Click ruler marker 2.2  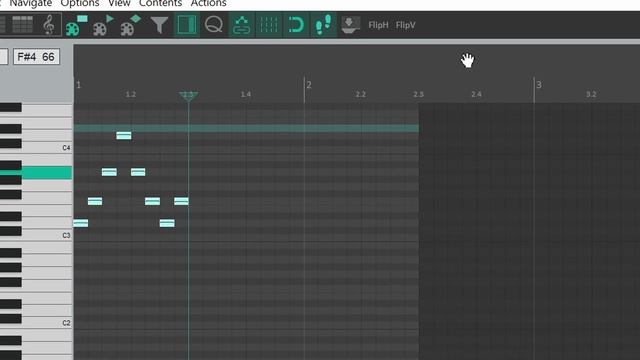pos(360,94)
